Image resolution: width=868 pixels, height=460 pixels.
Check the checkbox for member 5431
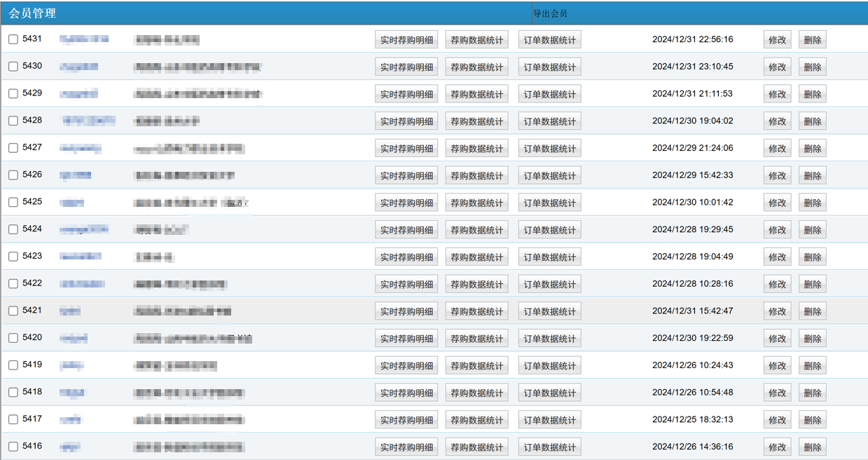[13, 39]
